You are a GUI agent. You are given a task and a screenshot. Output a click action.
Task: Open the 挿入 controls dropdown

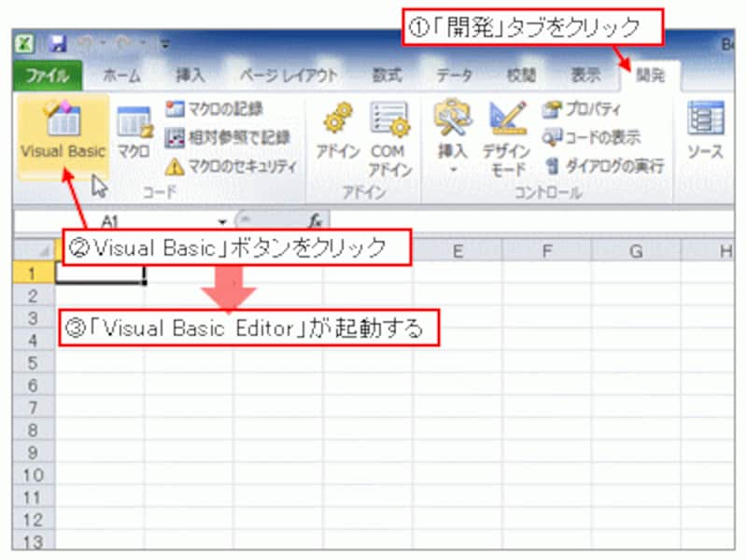coord(453,136)
